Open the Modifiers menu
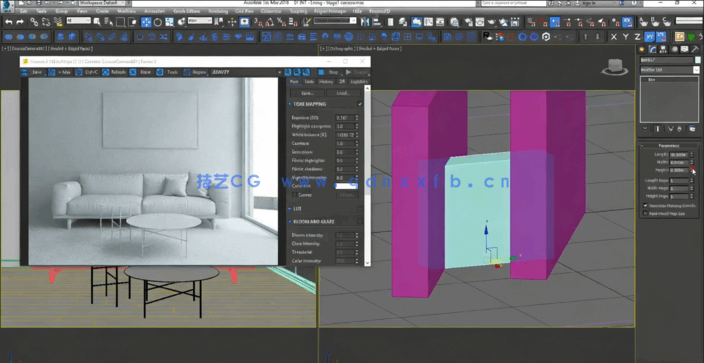Screen dimensions: 704x363 pos(127,10)
